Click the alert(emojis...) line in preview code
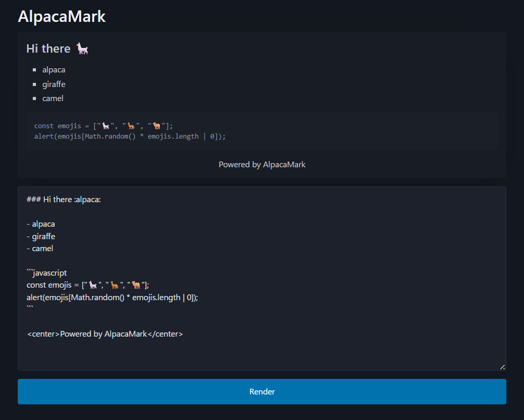Image resolution: width=524 pixels, height=420 pixels. coord(130,136)
